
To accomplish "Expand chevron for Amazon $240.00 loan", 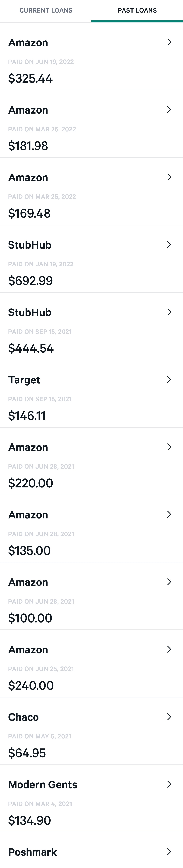I will click(169, 649).
